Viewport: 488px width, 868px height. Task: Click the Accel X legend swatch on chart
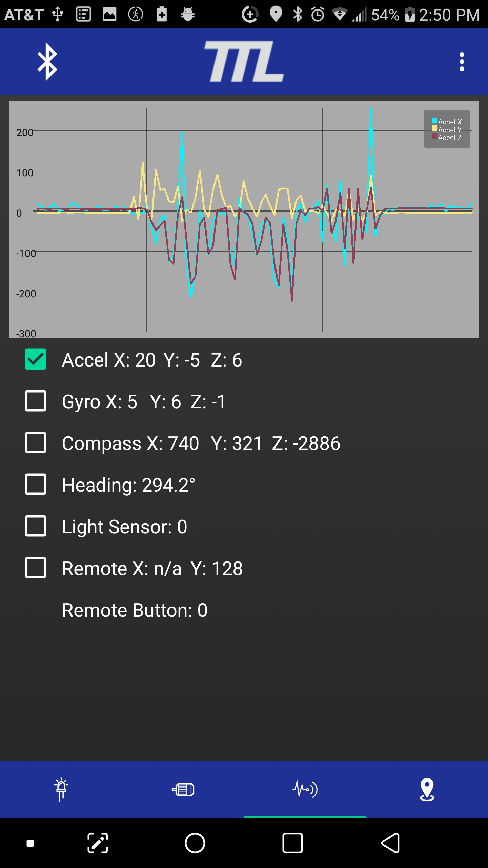[x=434, y=120]
